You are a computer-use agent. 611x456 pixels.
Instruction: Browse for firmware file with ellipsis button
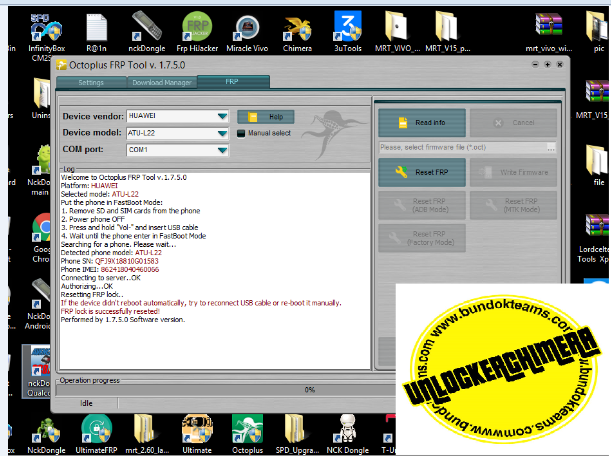[x=551, y=148]
